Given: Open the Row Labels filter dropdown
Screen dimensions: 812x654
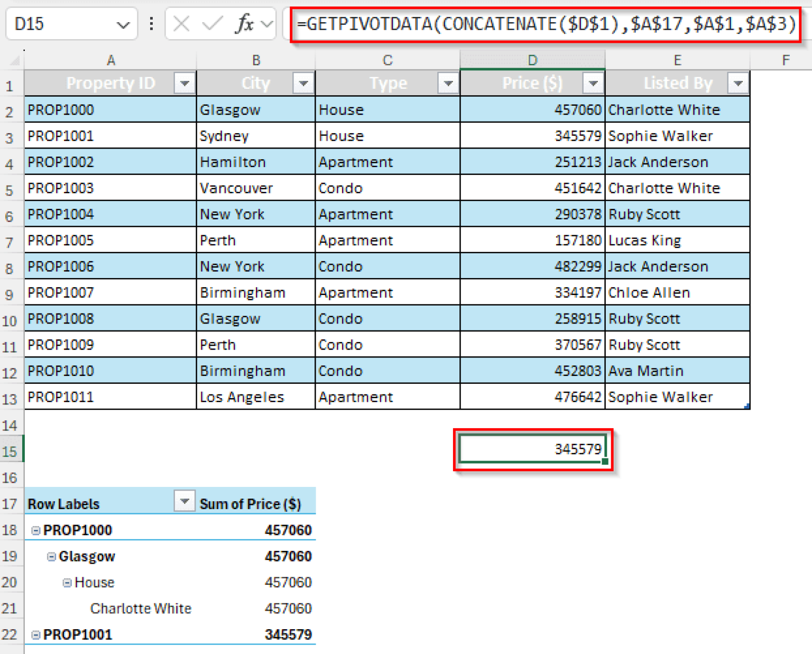Looking at the screenshot, I should point(184,501).
